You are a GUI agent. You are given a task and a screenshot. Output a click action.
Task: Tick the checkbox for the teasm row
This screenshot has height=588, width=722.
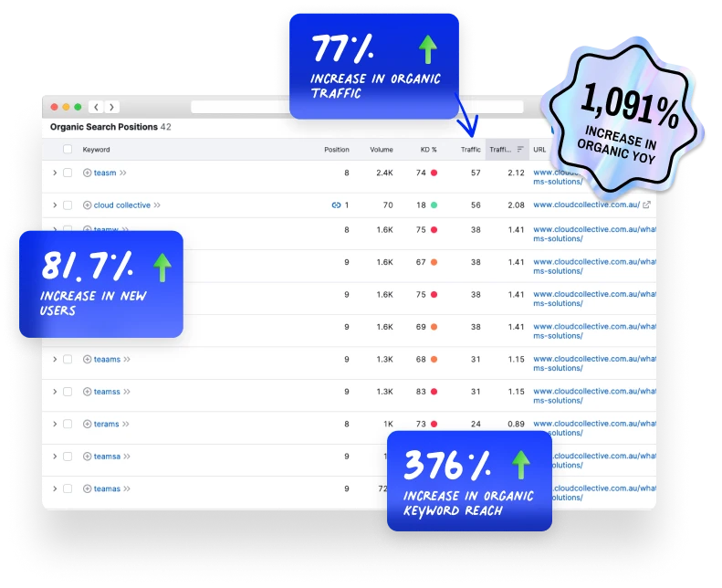(x=68, y=173)
